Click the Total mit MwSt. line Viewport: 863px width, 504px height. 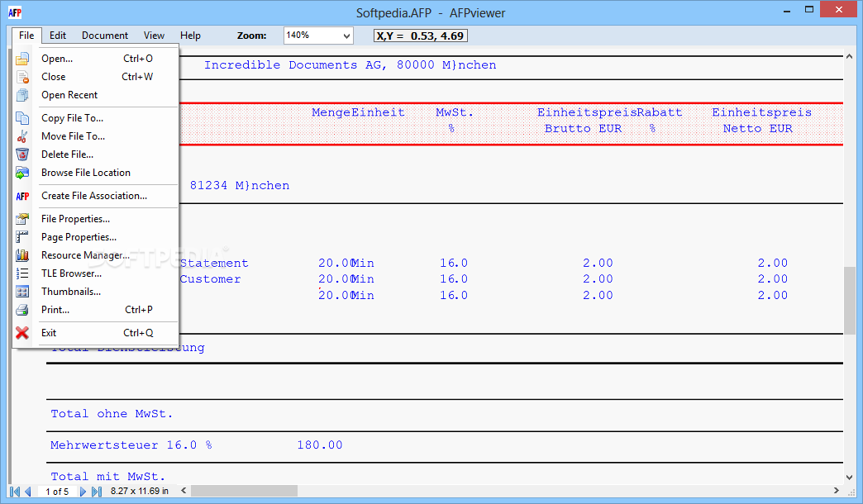click(107, 477)
